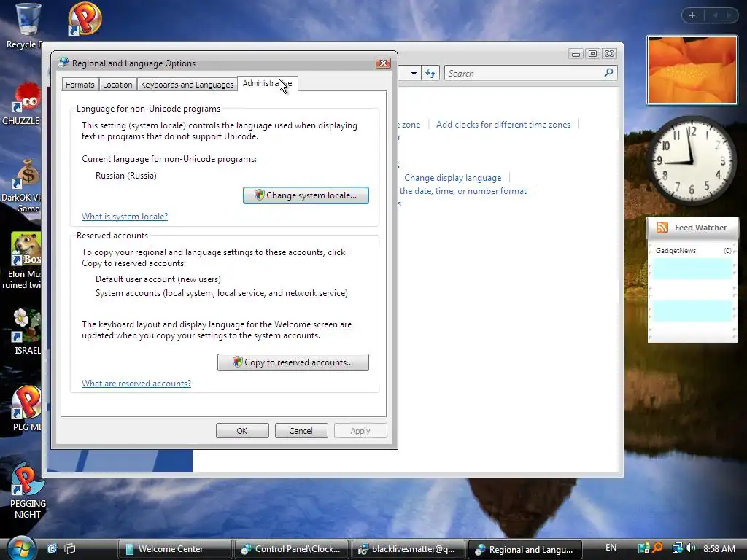
Task: Confirm the dialog with OK
Action: click(x=242, y=431)
